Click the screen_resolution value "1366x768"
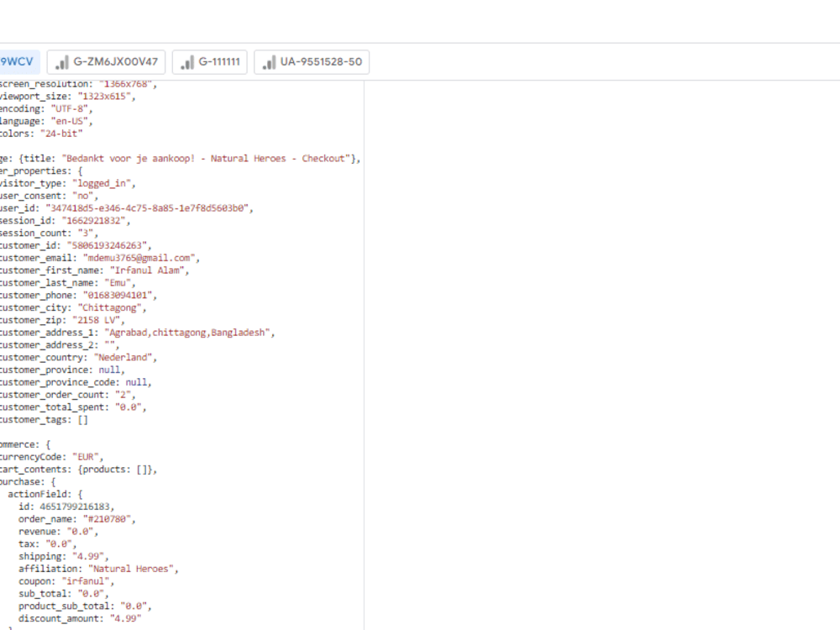Image resolution: width=840 pixels, height=630 pixels. click(x=125, y=83)
